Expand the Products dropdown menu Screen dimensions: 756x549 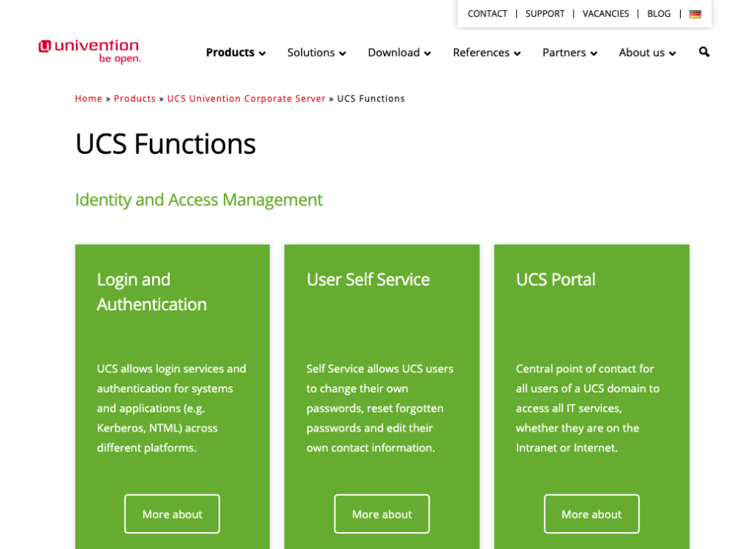point(236,52)
